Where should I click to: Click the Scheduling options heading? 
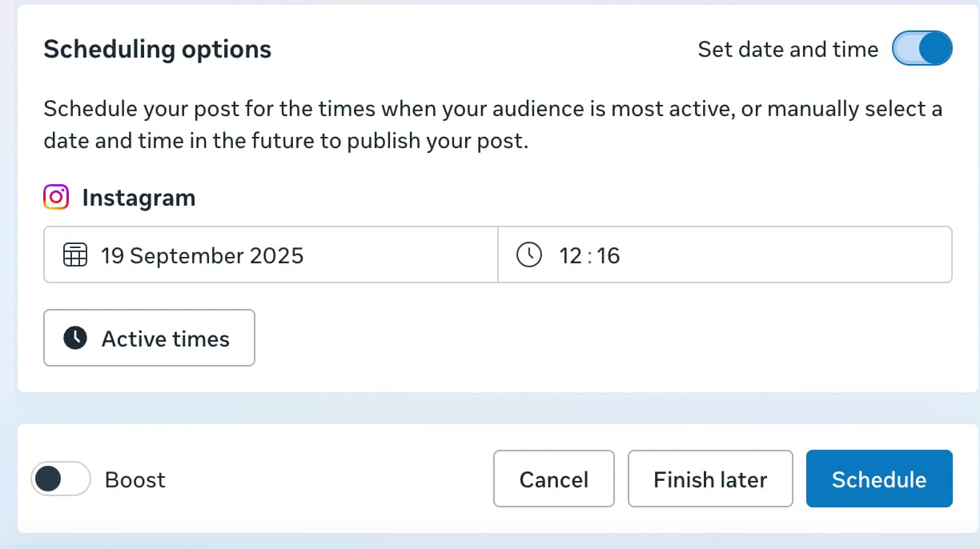pyautogui.click(x=157, y=50)
